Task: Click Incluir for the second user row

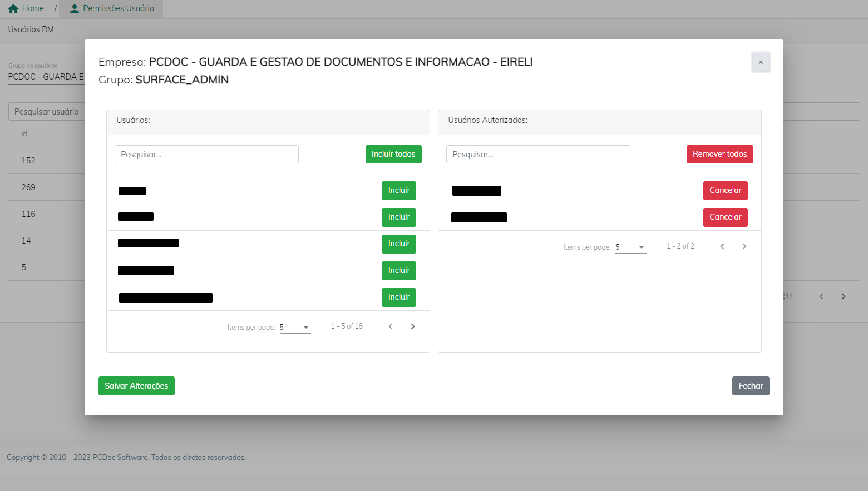Action: pyautogui.click(x=399, y=217)
